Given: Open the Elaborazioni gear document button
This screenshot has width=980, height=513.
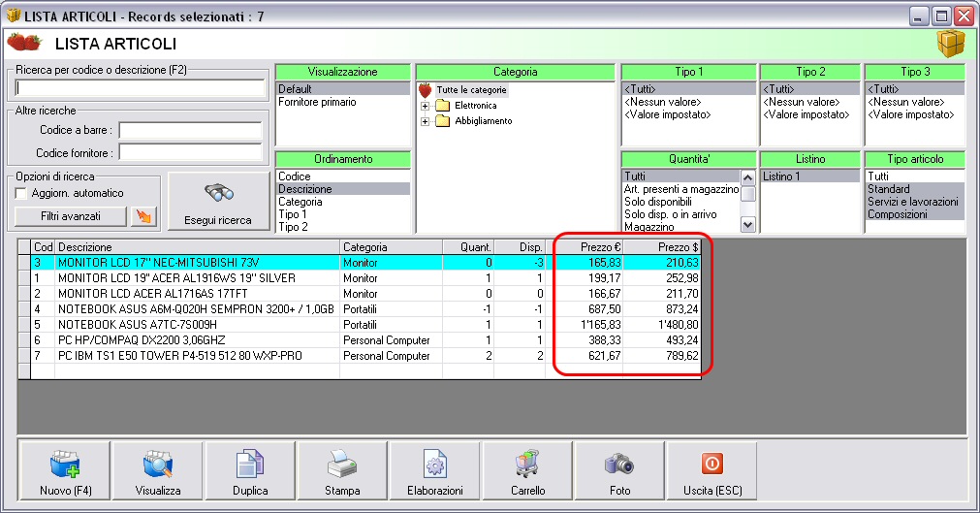Looking at the screenshot, I should [x=435, y=470].
